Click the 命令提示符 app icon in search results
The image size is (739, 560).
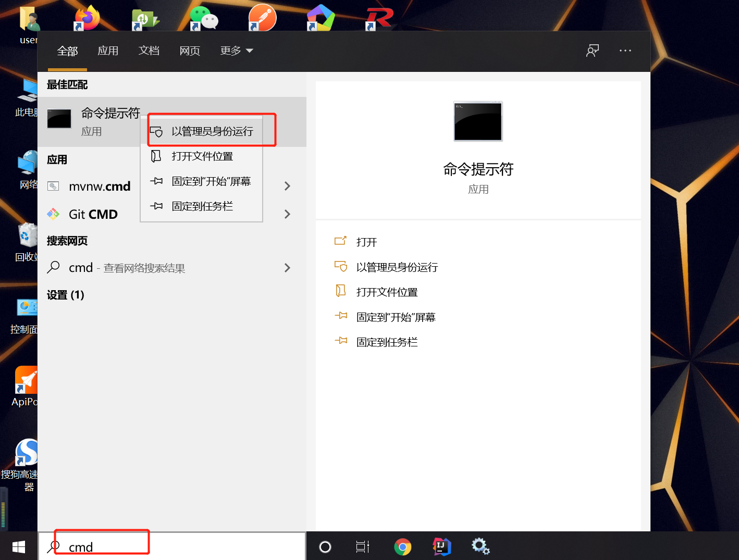tap(59, 119)
